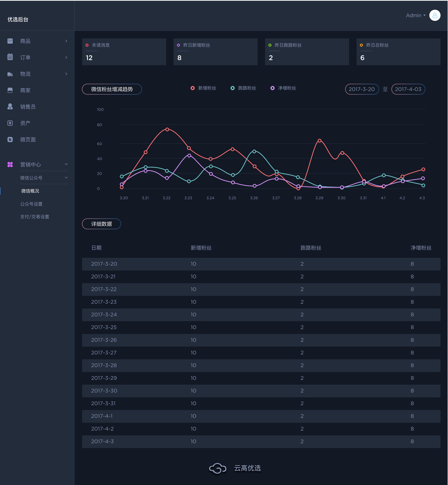The width and height of the screenshot is (448, 485).
Task: Select the 支付/交易设置 submenu item
Action: pyautogui.click(x=35, y=217)
